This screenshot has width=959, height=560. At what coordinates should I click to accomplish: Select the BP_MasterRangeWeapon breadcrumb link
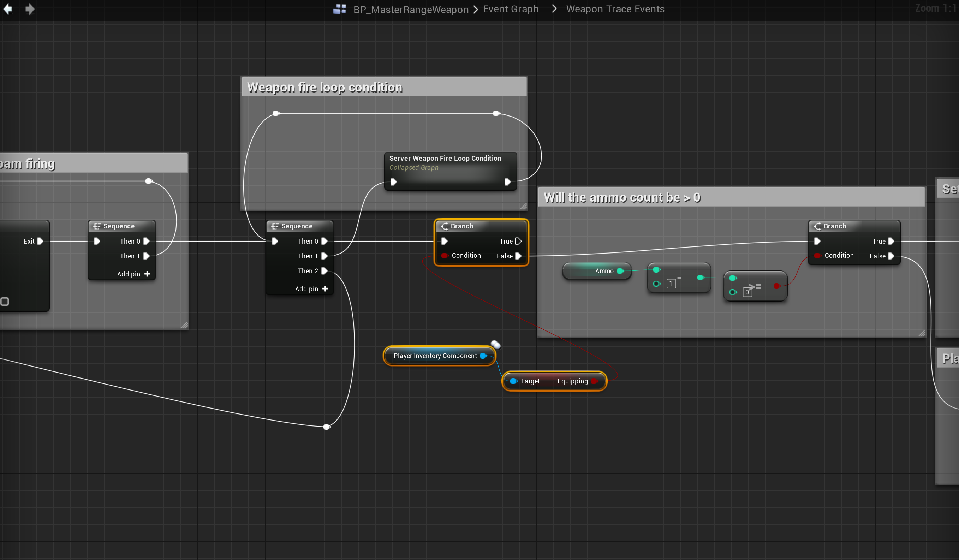click(x=411, y=9)
